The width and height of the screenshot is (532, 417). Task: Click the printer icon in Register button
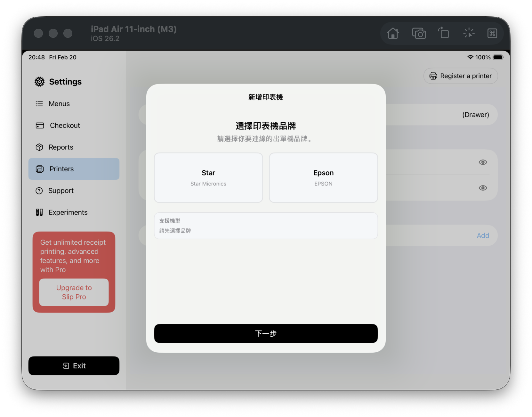coord(433,76)
